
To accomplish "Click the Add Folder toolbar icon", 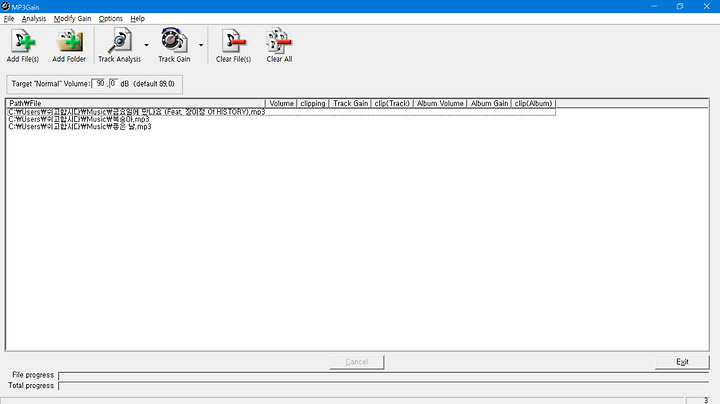I will click(69, 45).
